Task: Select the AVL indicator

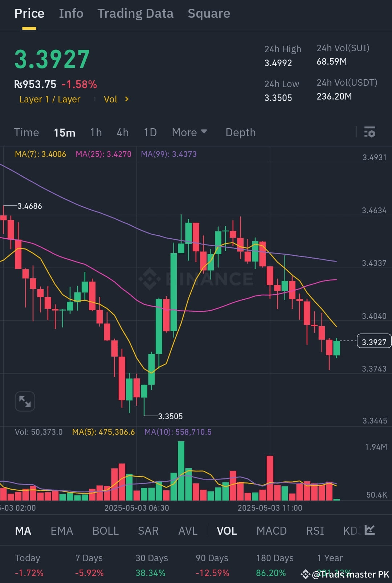Action: coord(187,531)
